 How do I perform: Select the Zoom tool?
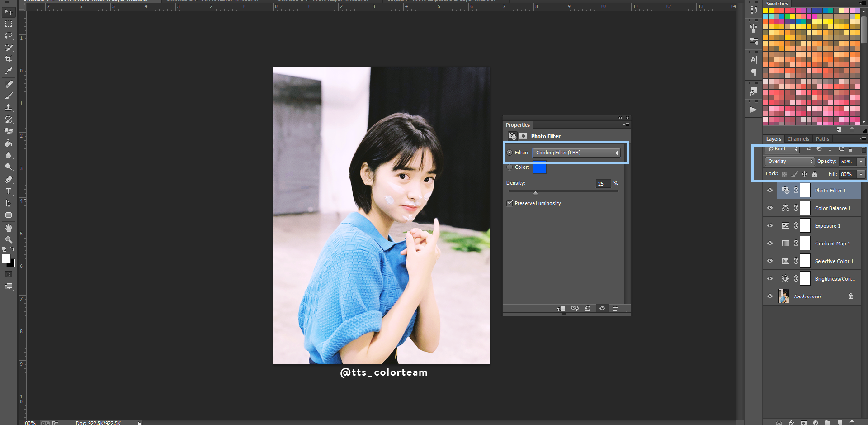click(9, 240)
